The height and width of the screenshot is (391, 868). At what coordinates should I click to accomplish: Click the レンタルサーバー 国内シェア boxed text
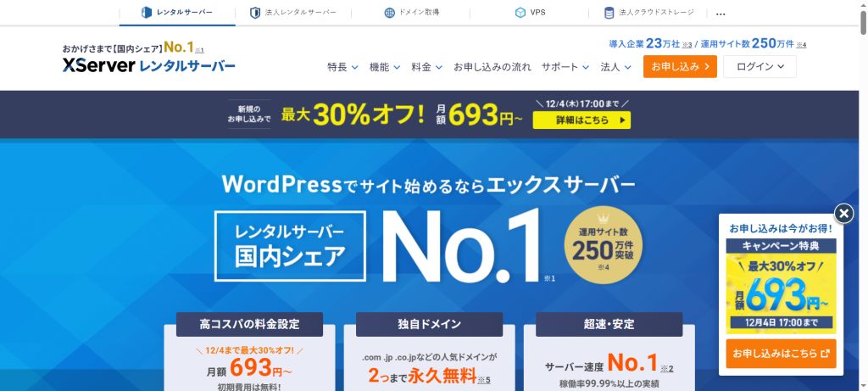click(x=290, y=245)
